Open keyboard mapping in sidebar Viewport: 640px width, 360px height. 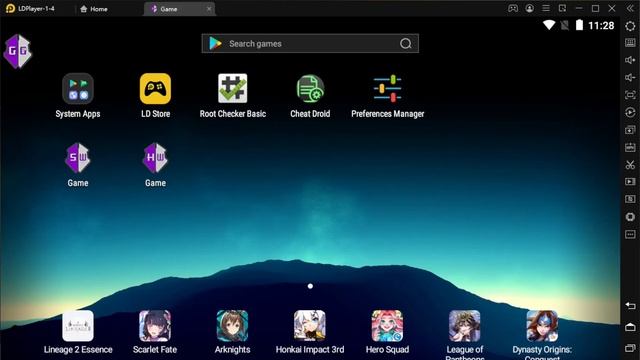[x=630, y=42]
